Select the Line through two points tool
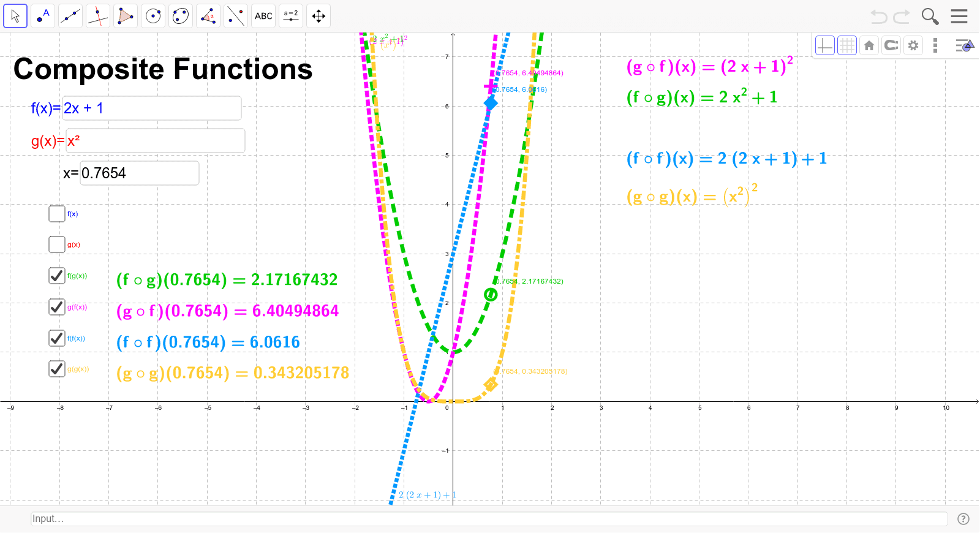The height and width of the screenshot is (533, 980). [70, 16]
